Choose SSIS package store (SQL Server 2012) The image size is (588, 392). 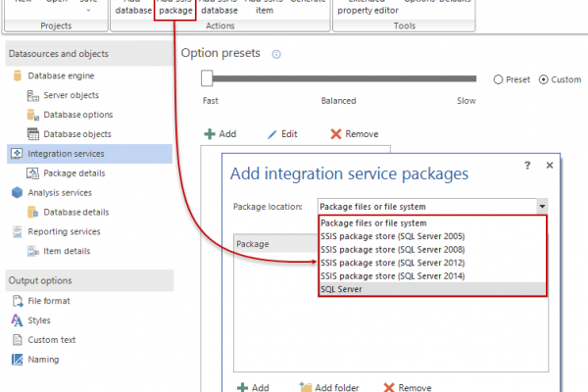click(x=432, y=263)
